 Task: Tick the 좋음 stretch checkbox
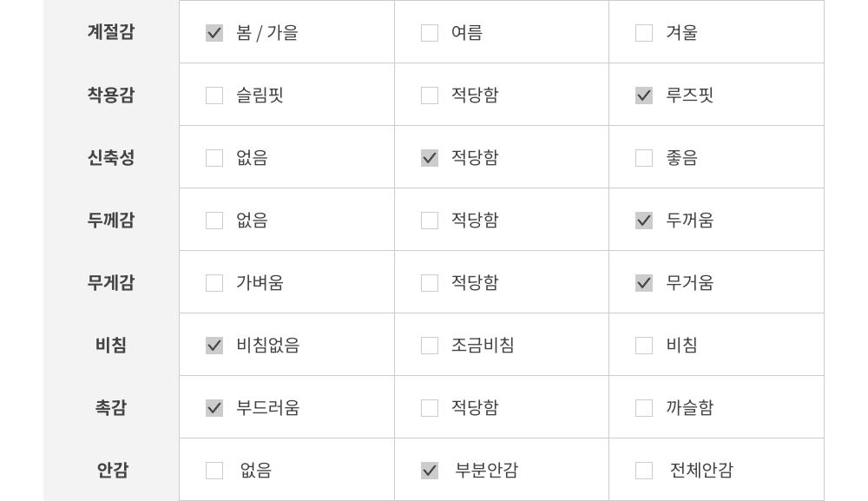pos(644,158)
